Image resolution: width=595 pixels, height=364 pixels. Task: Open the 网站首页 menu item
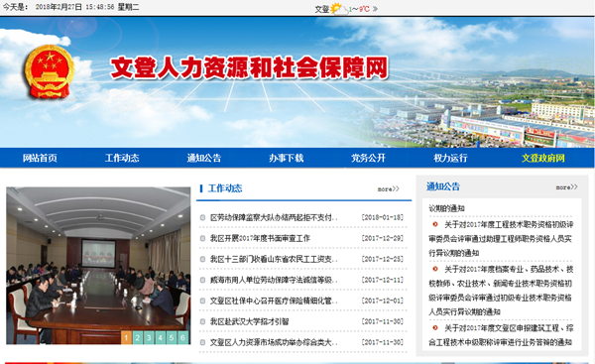pos(40,158)
